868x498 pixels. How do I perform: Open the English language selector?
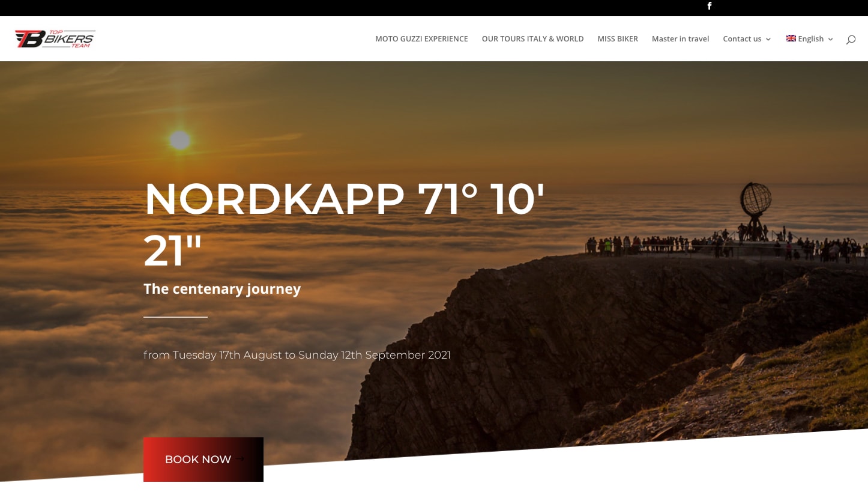pyautogui.click(x=810, y=39)
